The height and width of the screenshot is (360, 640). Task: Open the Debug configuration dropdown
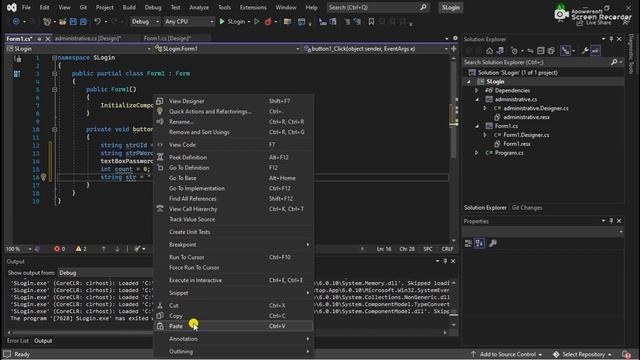tap(145, 22)
